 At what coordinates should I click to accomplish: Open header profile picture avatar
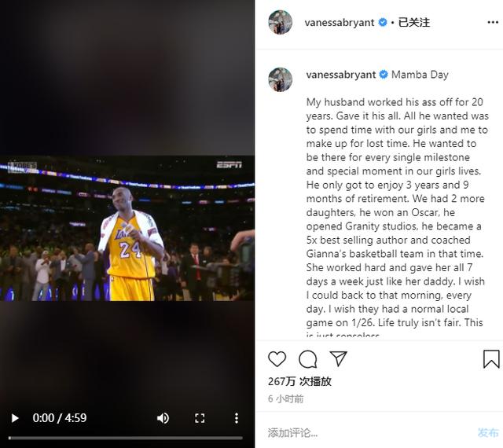coord(280,22)
